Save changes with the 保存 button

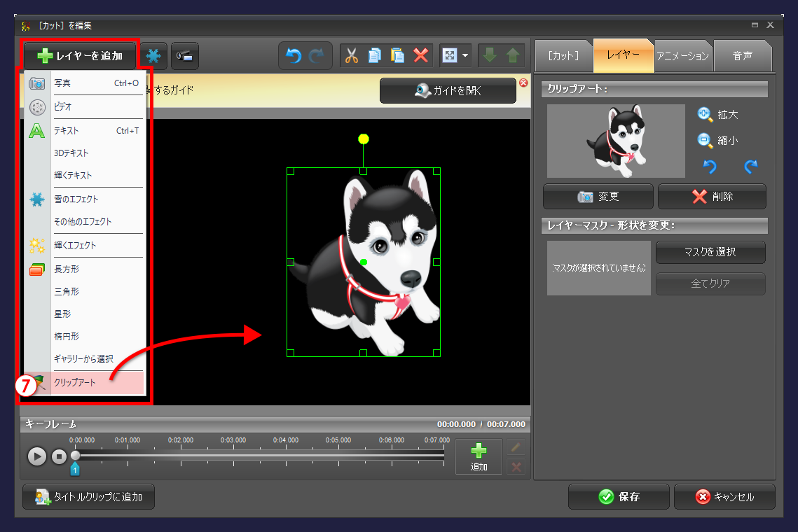(618, 497)
